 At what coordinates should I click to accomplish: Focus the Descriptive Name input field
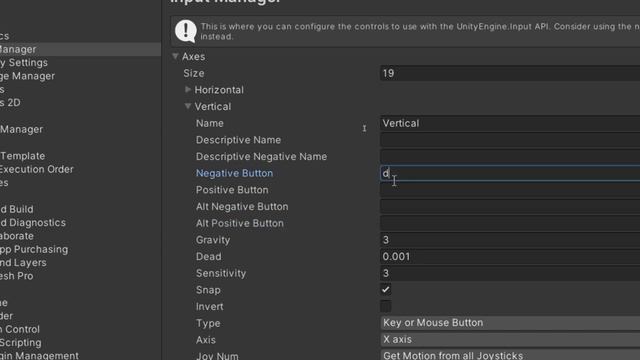click(x=510, y=140)
